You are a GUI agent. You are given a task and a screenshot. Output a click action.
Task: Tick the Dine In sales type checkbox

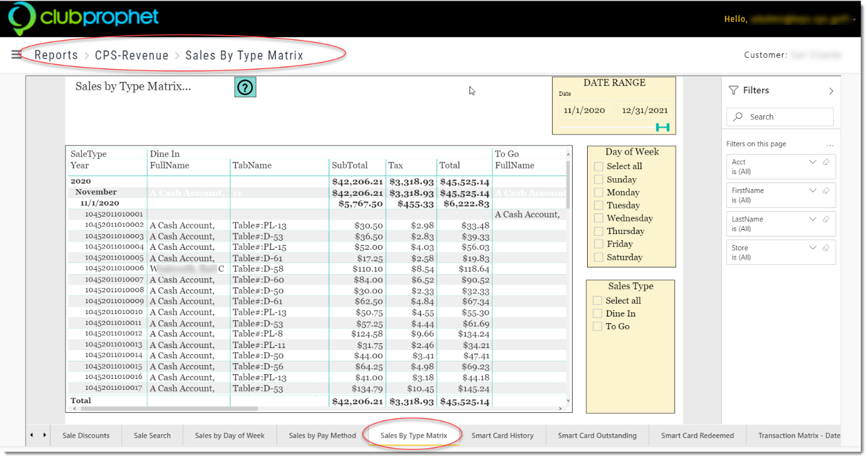(x=597, y=313)
